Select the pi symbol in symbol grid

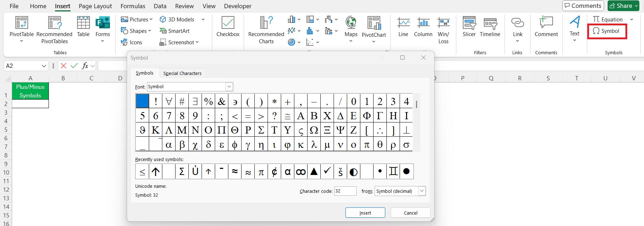367,145
